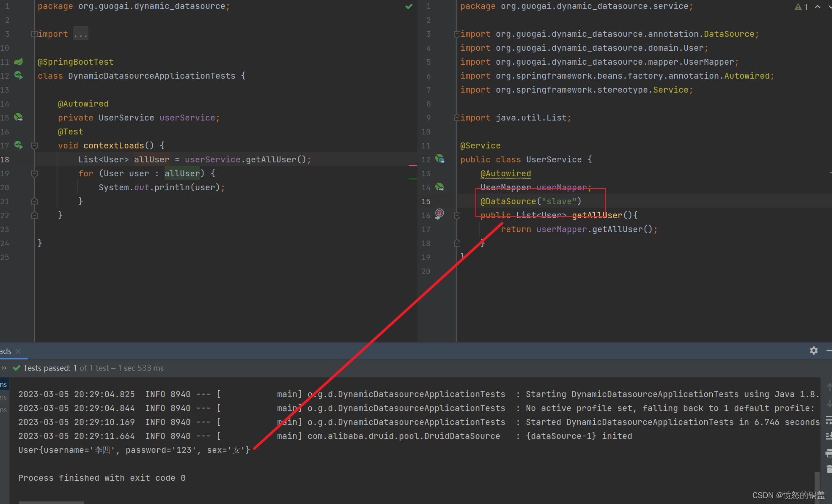Viewport: 832px width, 504px height.
Task: Go to previous highlighted problem arrow
Action: [x=818, y=7]
